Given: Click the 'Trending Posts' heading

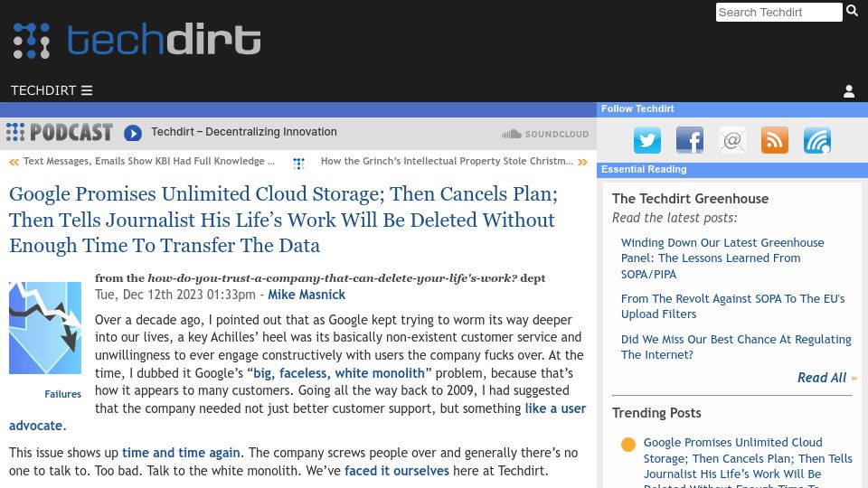Looking at the screenshot, I should tap(656, 413).
